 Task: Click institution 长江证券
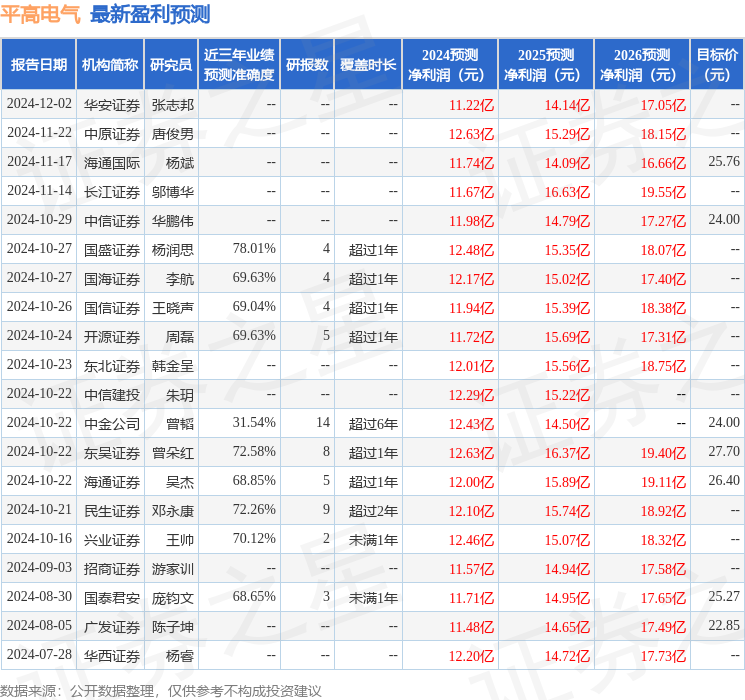112,192
